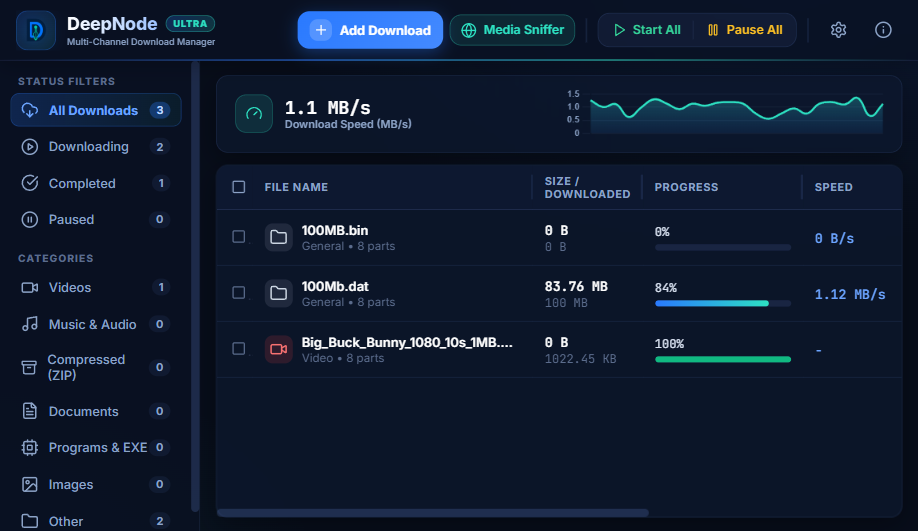This screenshot has height=531, width=918.
Task: Sort by the FILE NAME column header
Action: (x=296, y=187)
